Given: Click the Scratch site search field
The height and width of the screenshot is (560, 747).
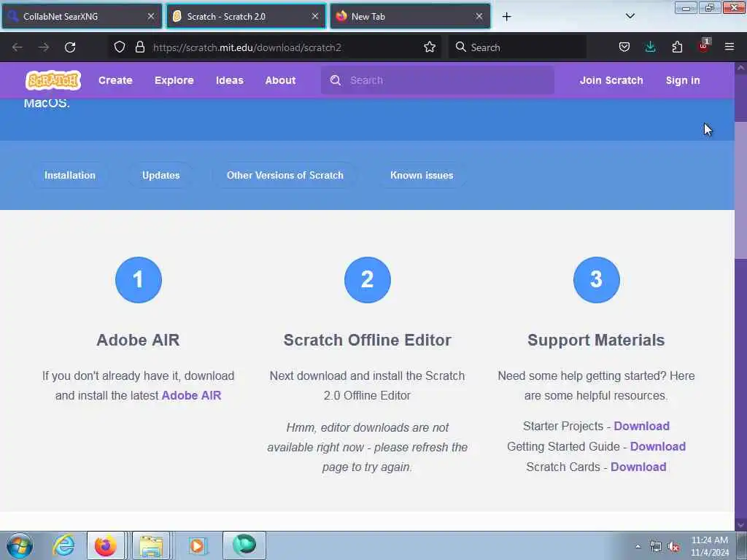Looking at the screenshot, I should pos(438,80).
